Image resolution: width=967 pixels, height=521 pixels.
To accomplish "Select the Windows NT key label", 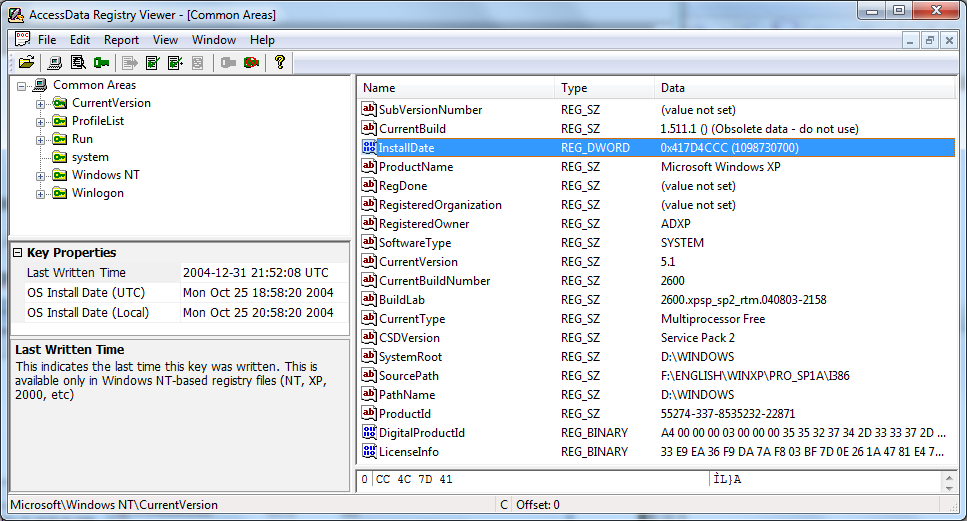I will click(x=105, y=175).
